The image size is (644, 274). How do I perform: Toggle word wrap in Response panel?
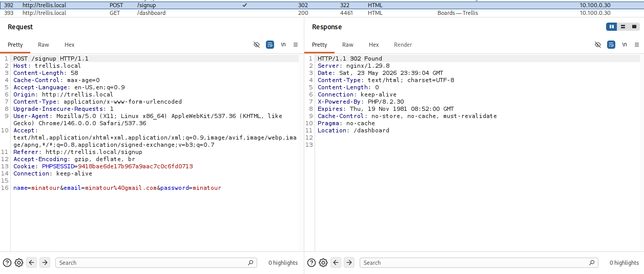click(611, 45)
